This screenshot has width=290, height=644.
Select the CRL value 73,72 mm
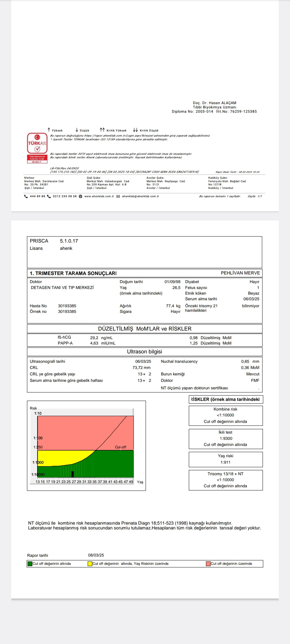(142, 368)
